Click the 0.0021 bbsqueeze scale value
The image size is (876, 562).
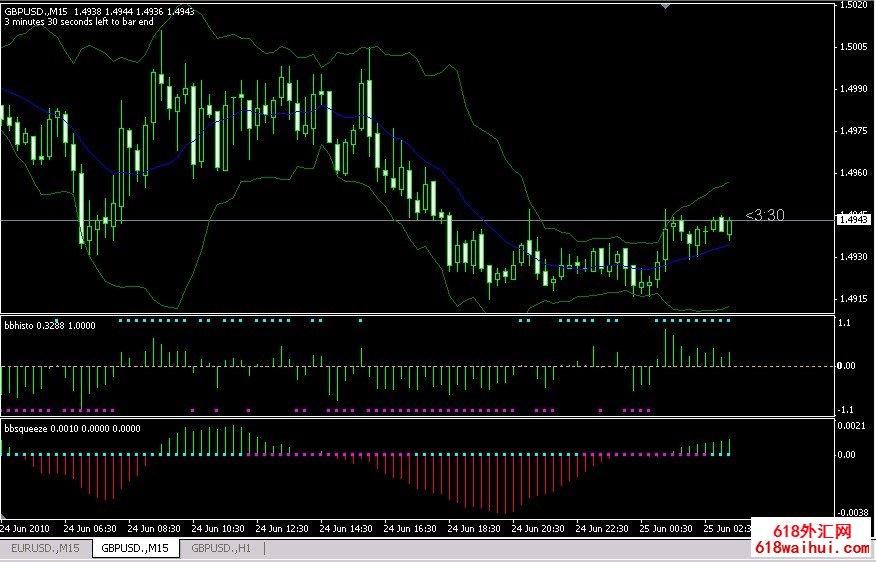pos(852,427)
